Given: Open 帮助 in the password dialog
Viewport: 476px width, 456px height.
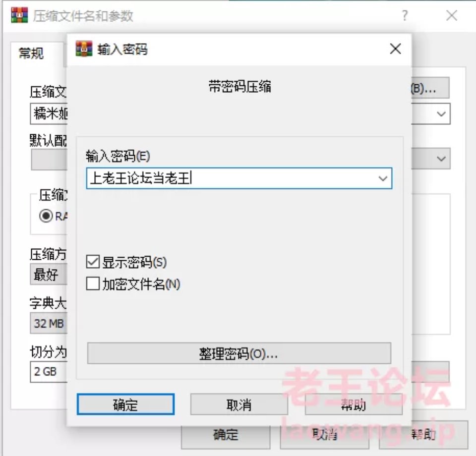Looking at the screenshot, I should point(354,404).
